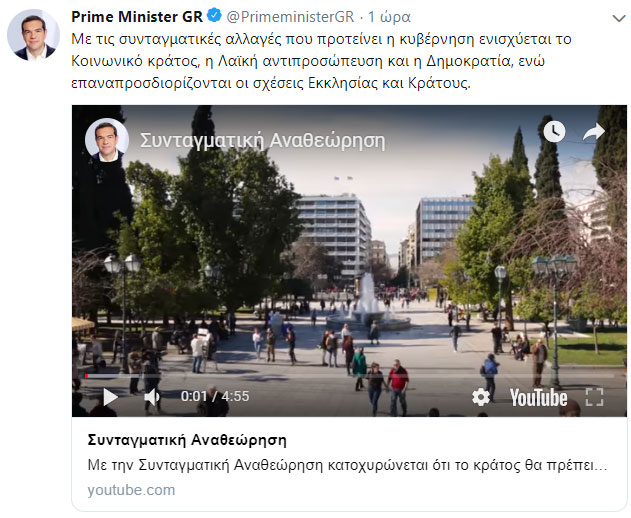
Task: Mute the video with the speaker icon
Action: point(152,397)
